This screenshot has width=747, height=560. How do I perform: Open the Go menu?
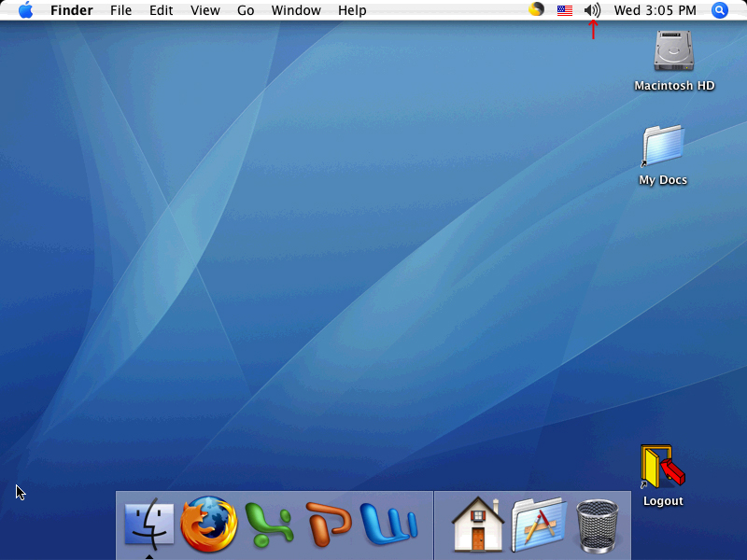tap(246, 10)
